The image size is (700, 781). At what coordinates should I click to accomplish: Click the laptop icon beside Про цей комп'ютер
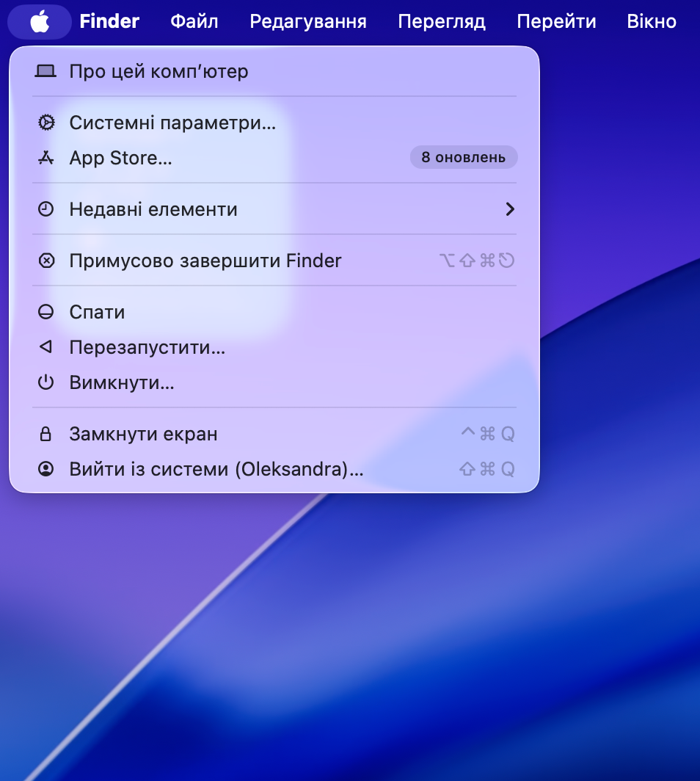[45, 71]
